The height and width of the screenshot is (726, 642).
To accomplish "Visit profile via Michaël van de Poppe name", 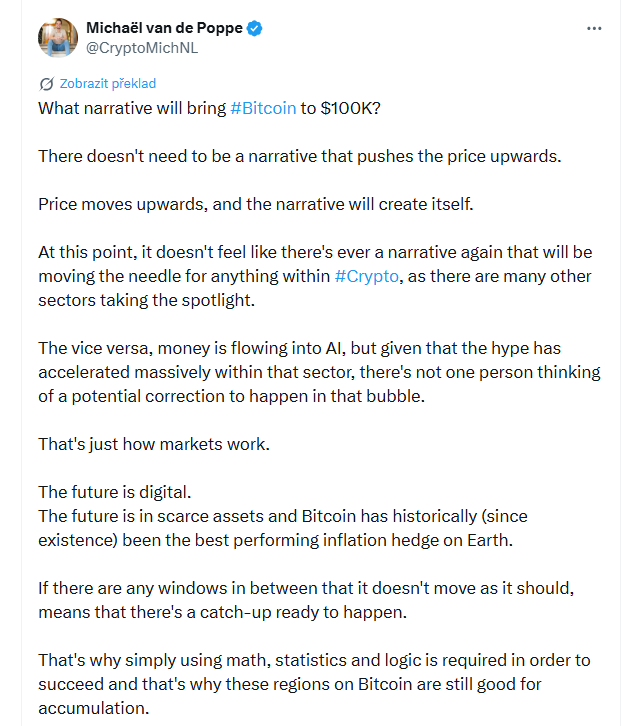I will 164,28.
